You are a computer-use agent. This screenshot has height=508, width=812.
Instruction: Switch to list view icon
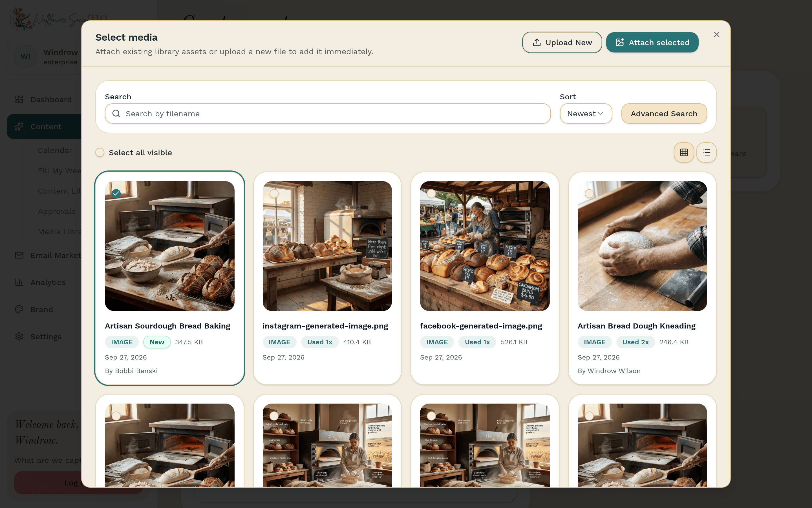click(x=706, y=152)
